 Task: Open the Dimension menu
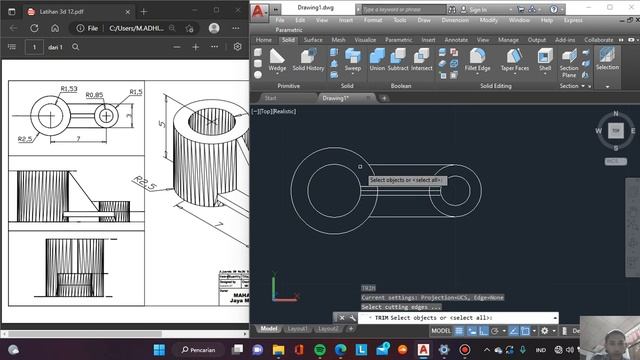pos(455,20)
